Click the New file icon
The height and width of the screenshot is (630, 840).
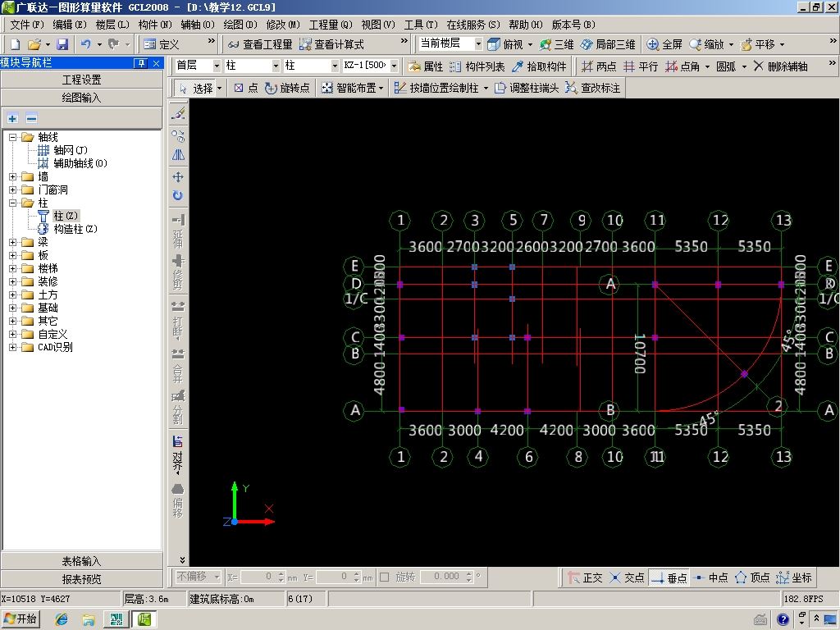point(15,44)
